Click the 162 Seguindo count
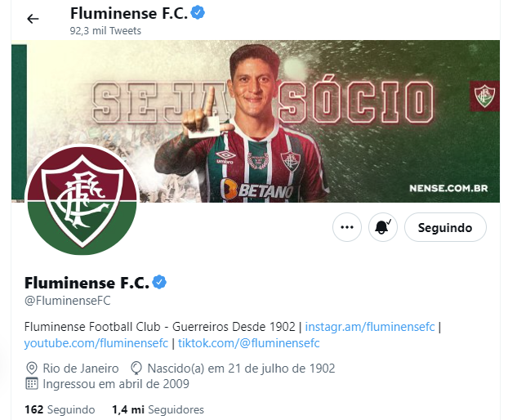 tap(60, 409)
